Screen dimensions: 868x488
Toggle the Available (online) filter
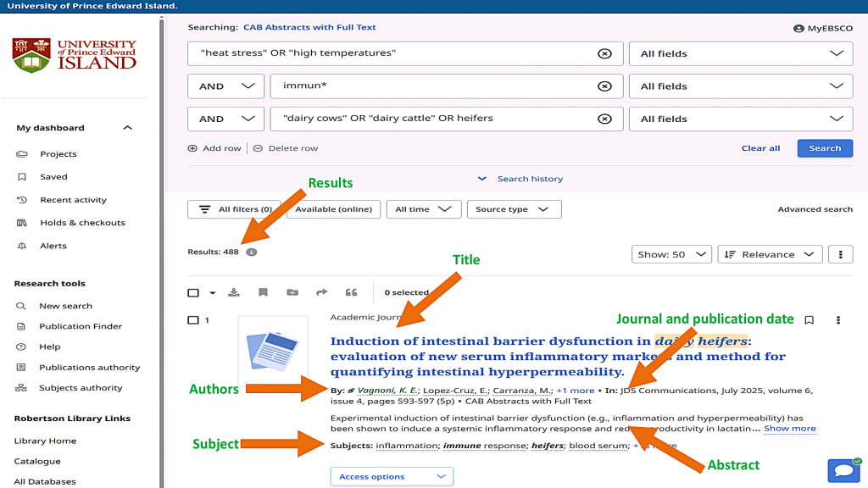(x=333, y=209)
